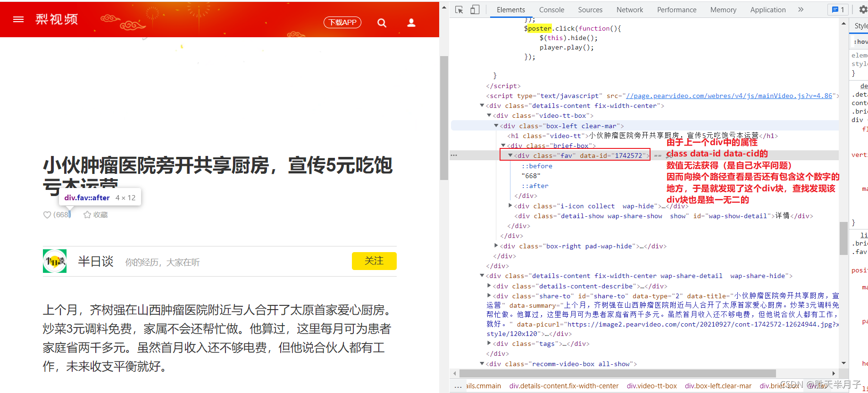Open DevTools settings gear icon

(863, 9)
